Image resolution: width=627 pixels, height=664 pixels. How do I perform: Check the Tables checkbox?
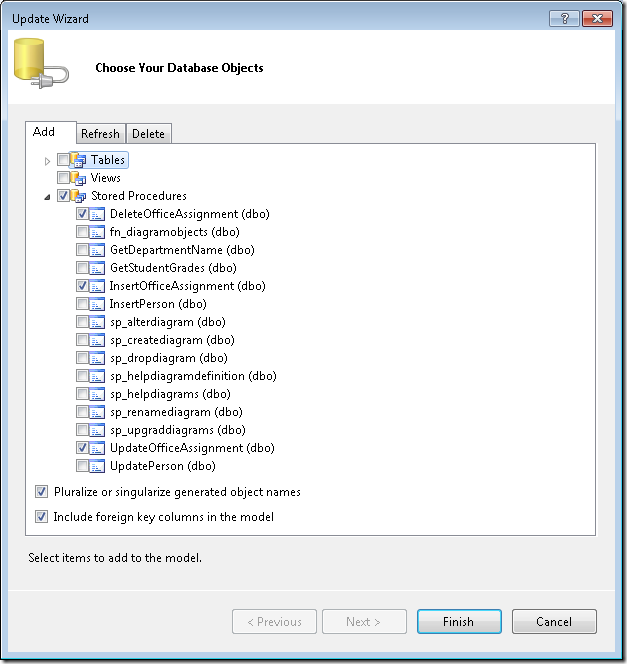point(63,160)
